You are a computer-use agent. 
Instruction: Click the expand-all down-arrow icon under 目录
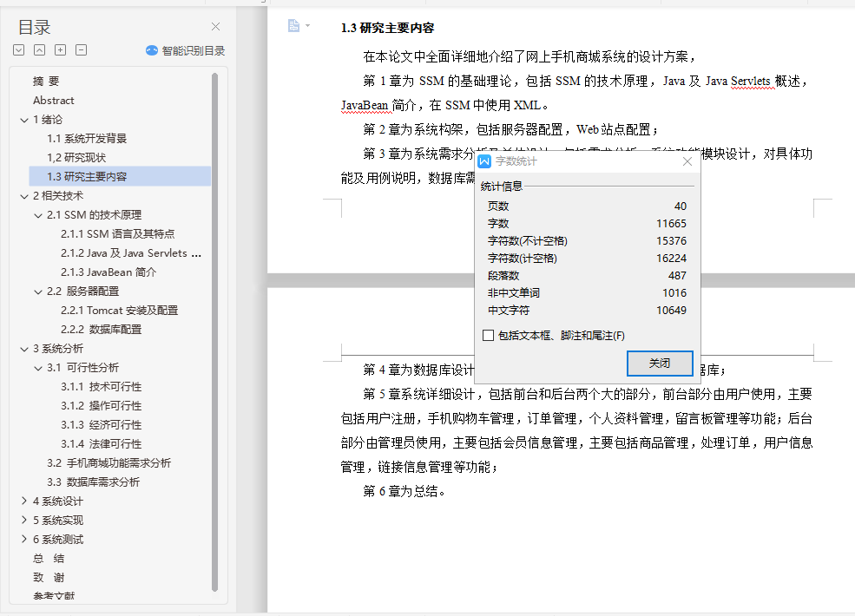click(18, 50)
